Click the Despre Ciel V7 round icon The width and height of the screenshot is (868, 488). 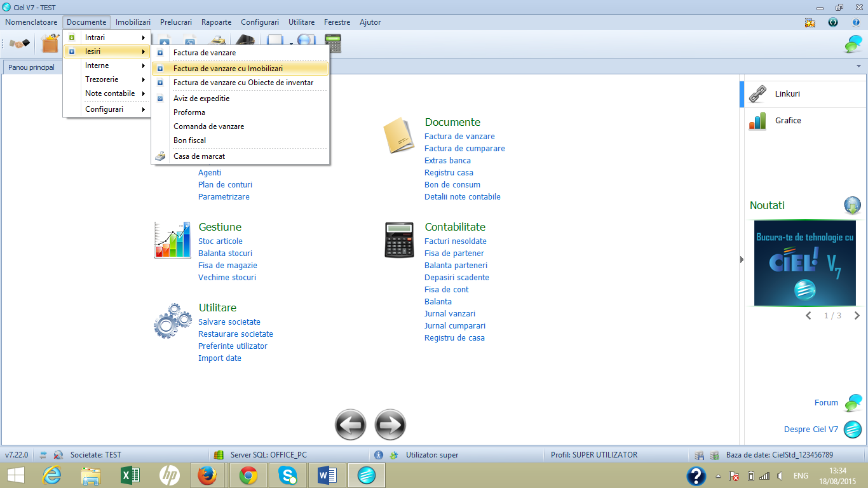[852, 430]
